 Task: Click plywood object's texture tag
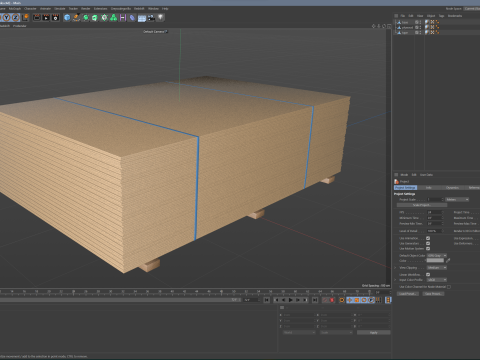point(427,27)
